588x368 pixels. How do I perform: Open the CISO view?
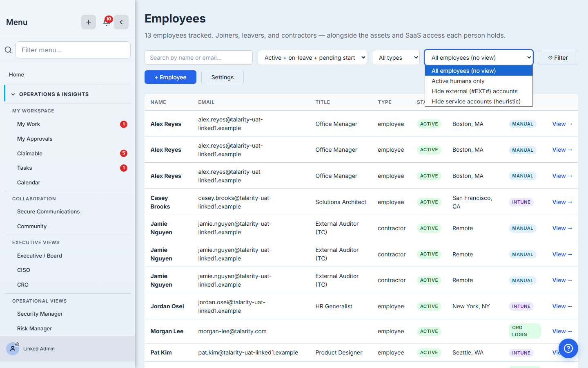[x=24, y=270]
